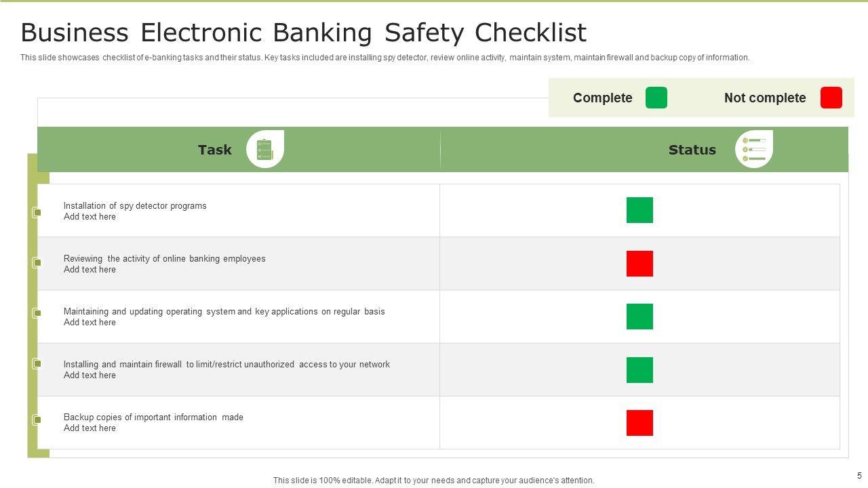Viewport: 868px width, 488px height.
Task: Click the green Complete legend swatch
Action: 656,98
